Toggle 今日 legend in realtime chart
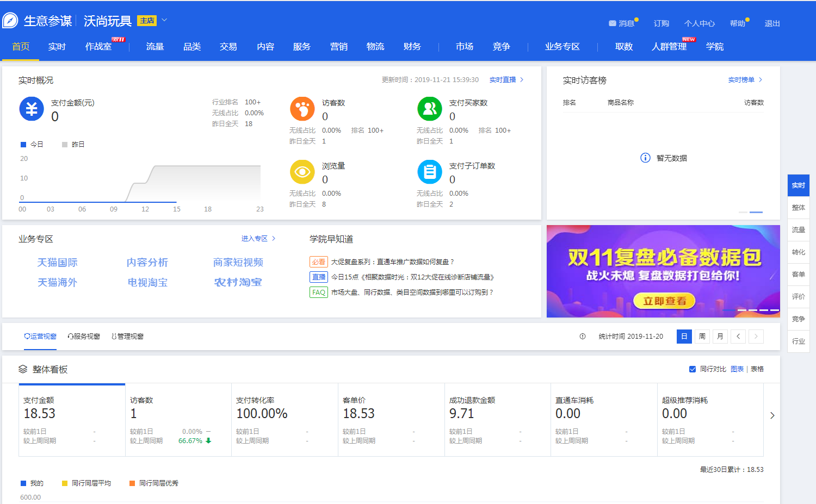This screenshot has width=816, height=504. point(32,144)
